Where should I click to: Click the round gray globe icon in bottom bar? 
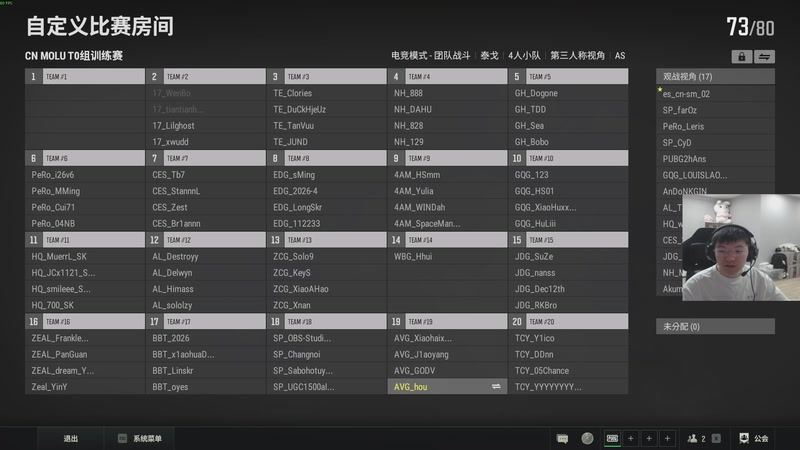click(x=587, y=438)
